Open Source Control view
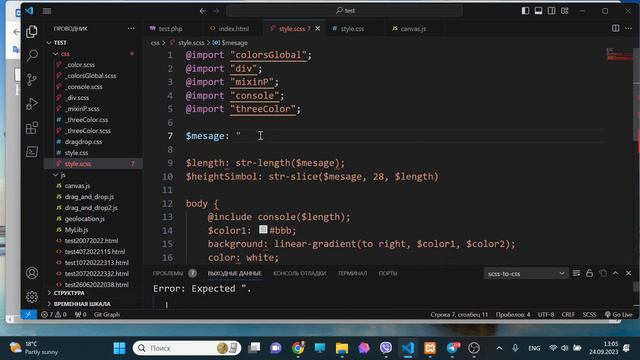Viewport: 640px width, 360px height. (x=32, y=79)
